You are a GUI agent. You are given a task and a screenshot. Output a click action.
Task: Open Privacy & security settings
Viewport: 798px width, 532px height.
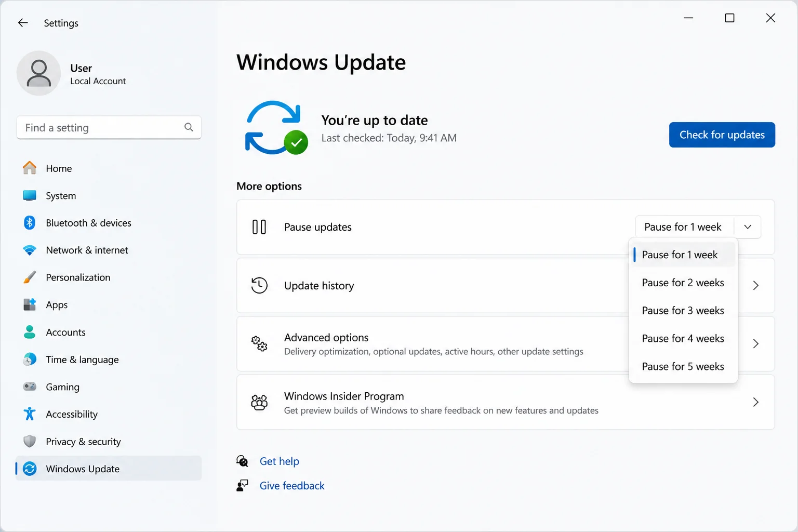109,442
